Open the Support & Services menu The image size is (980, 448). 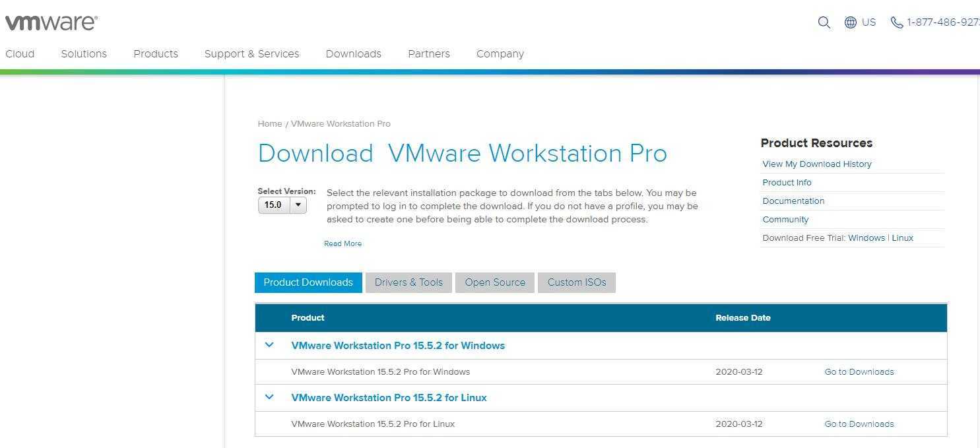pyautogui.click(x=251, y=54)
